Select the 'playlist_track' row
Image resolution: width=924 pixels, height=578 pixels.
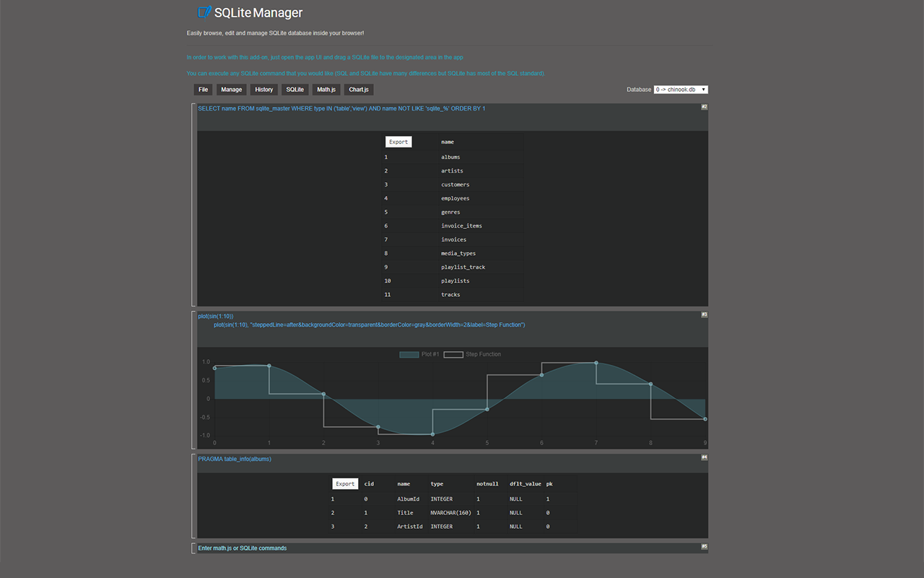click(453, 267)
